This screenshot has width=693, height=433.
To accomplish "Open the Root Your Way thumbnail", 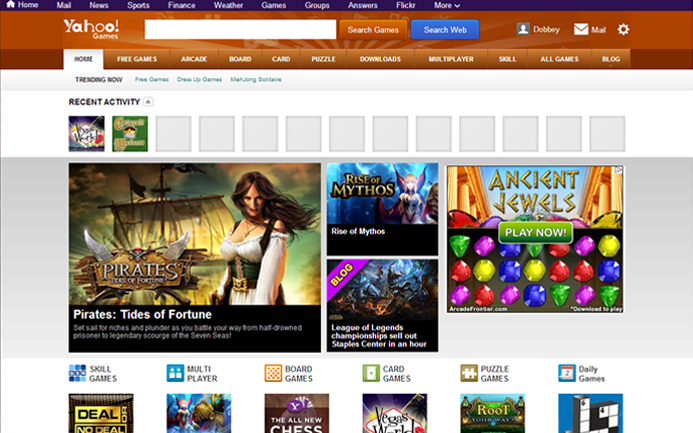I will [492, 414].
